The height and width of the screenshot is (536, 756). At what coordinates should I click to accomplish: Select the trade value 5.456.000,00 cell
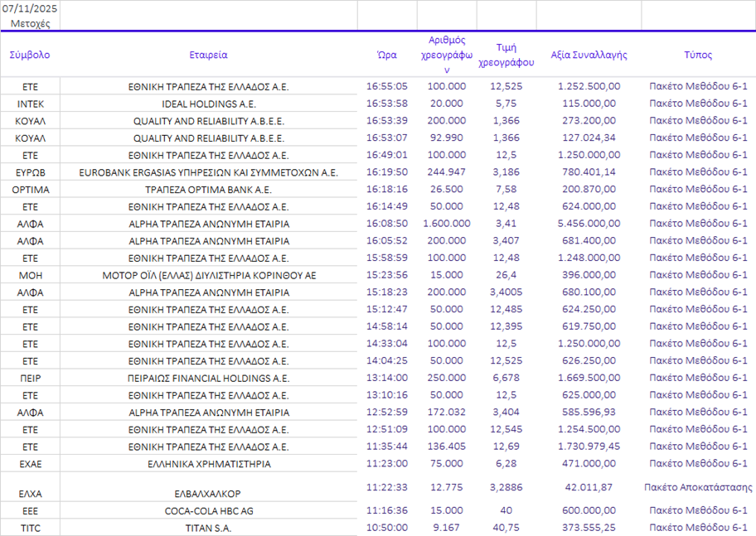pos(589,224)
